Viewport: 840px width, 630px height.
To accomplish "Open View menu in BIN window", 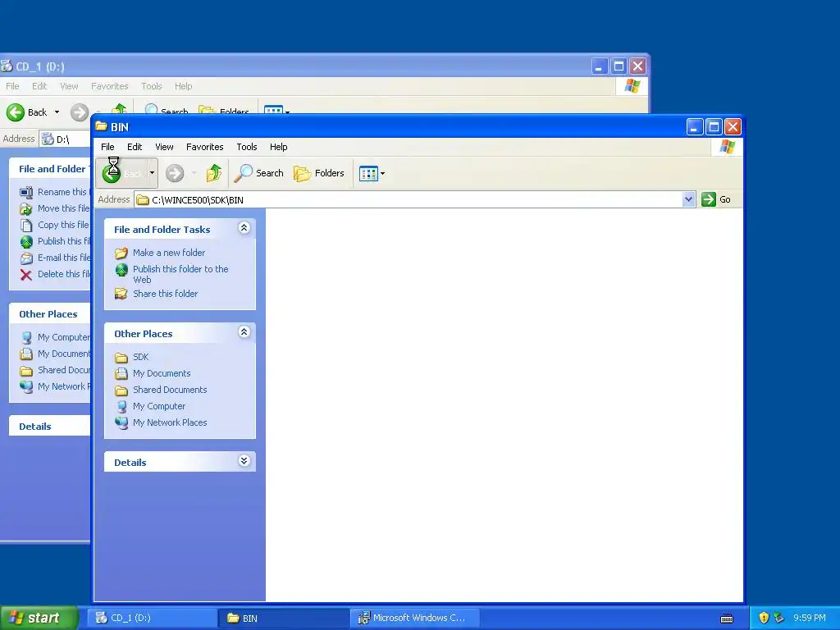I will point(164,147).
